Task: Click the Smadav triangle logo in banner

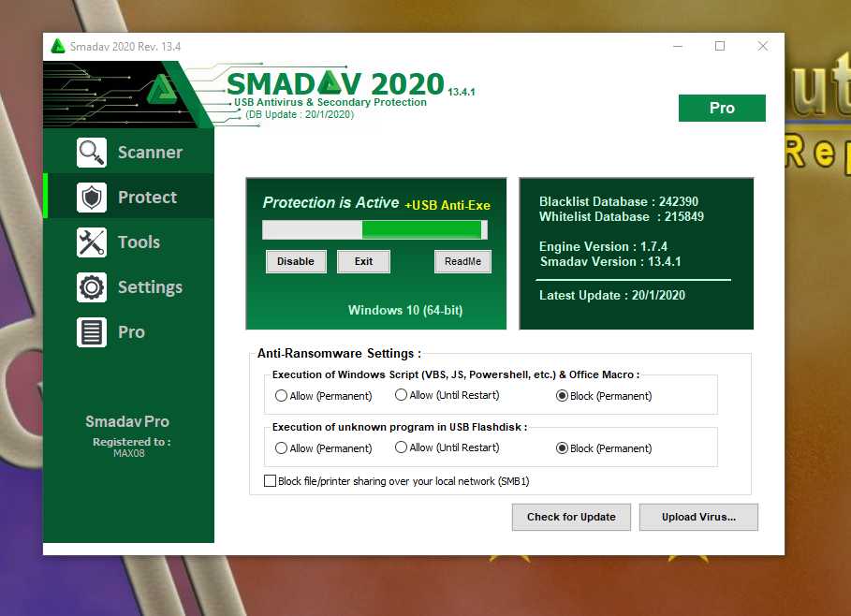Action: click(x=162, y=90)
